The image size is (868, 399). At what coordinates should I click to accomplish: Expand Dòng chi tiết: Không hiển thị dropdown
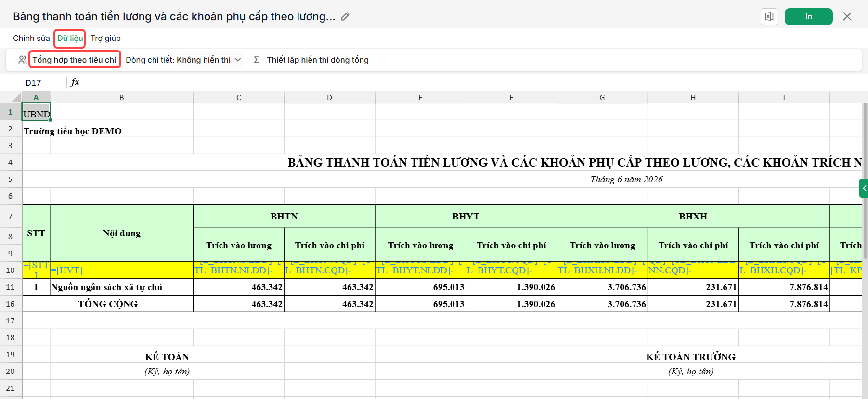pyautogui.click(x=183, y=60)
